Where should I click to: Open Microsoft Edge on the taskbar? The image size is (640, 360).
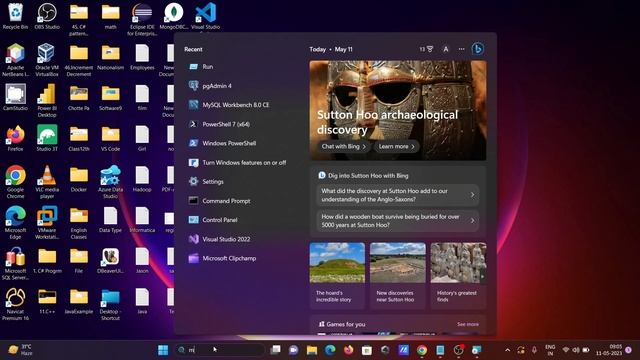(330, 350)
